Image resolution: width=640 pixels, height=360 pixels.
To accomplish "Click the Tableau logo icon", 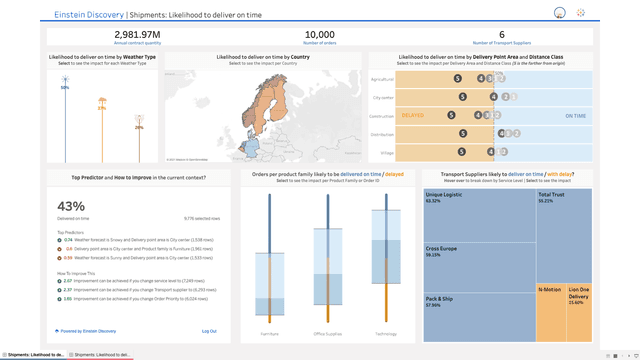I will point(580,13).
